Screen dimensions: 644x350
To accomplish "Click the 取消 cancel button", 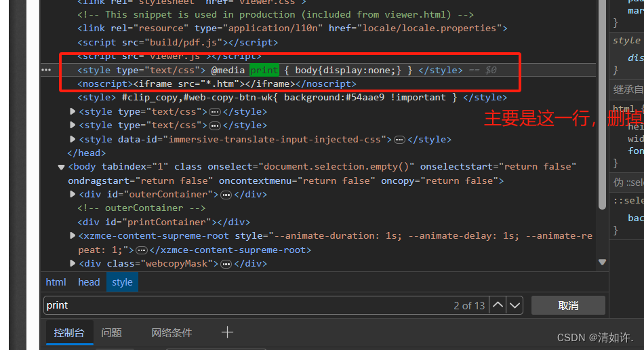I will 568,305.
